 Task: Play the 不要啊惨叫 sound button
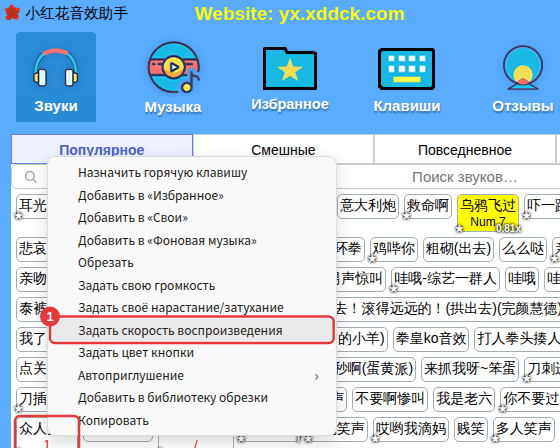tap(390, 399)
